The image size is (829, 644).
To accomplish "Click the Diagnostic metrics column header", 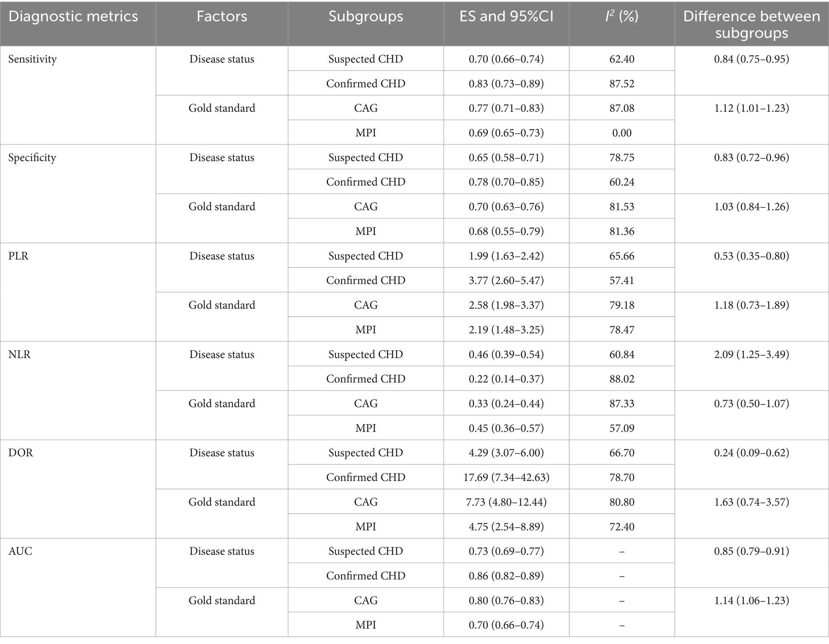I will pos(73,16).
